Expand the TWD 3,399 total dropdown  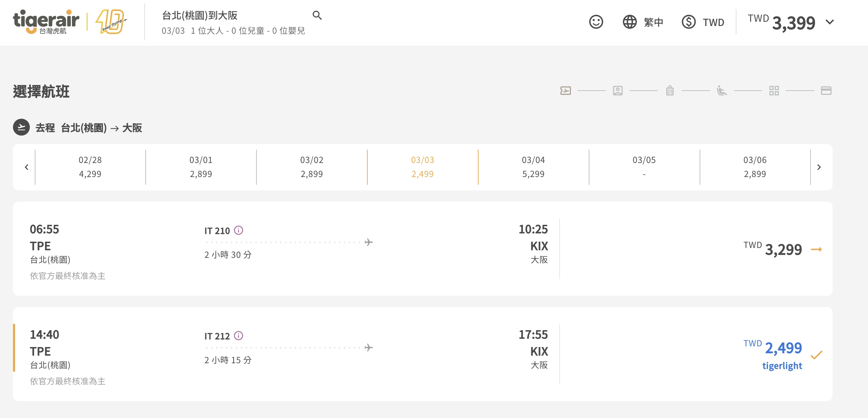[830, 22]
